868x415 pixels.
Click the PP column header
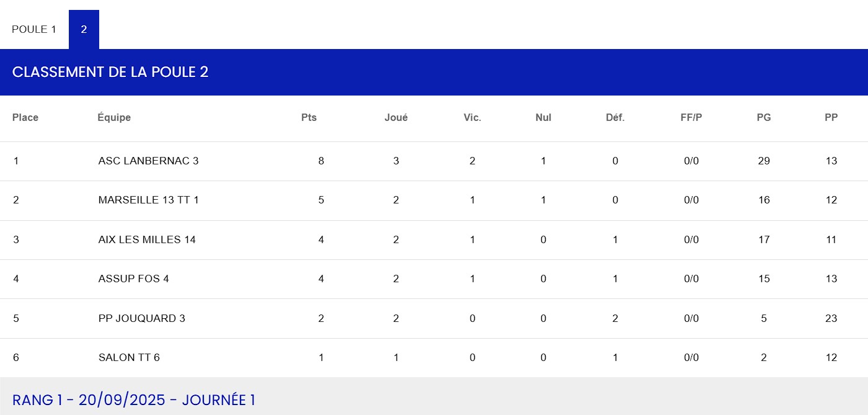831,117
